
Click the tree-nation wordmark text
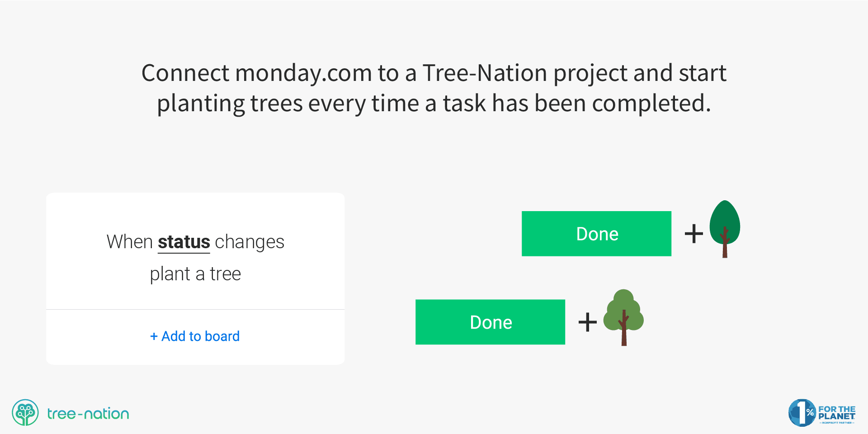[x=88, y=414]
